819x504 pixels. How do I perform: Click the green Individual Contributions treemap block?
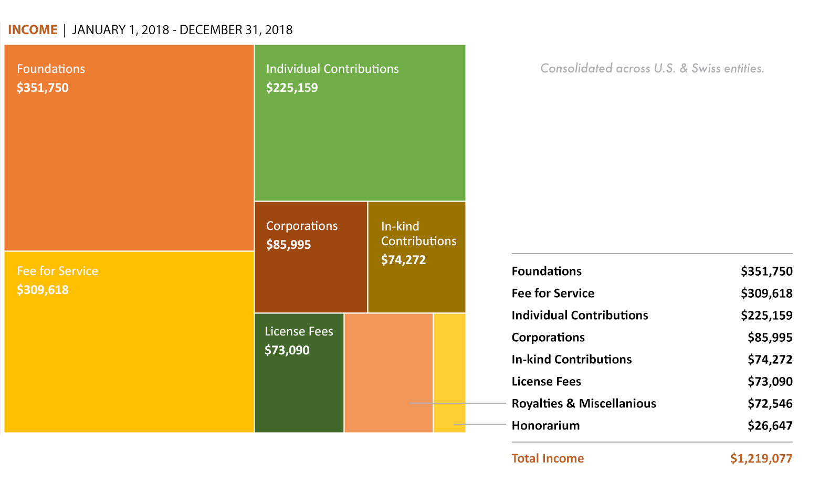[x=360, y=122]
